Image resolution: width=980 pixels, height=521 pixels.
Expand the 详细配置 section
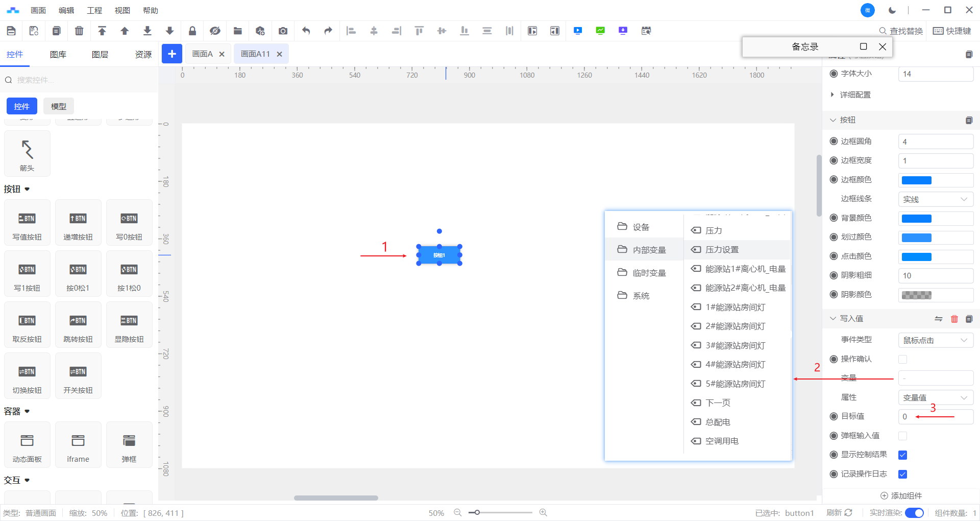pyautogui.click(x=855, y=95)
